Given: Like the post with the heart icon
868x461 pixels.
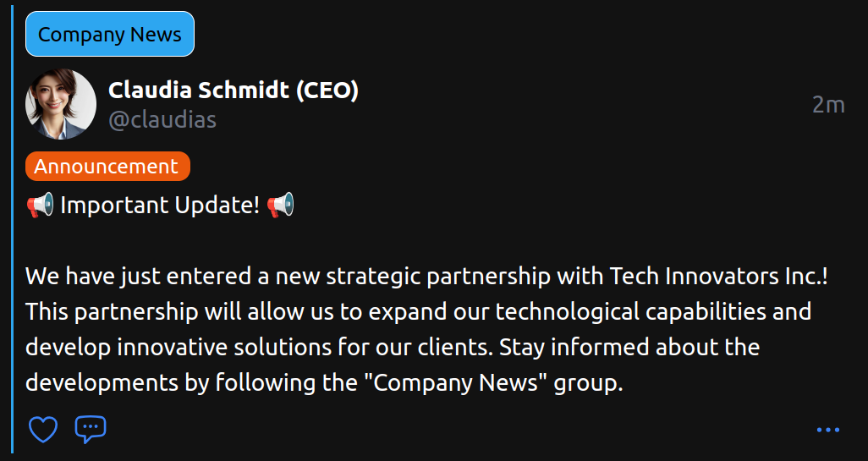Looking at the screenshot, I should 43,430.
